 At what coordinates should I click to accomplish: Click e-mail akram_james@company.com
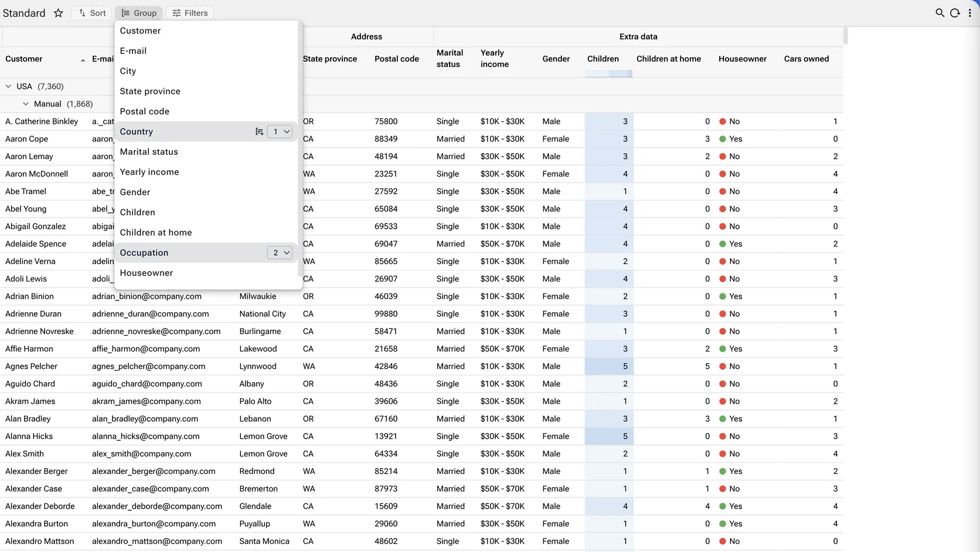click(x=147, y=401)
